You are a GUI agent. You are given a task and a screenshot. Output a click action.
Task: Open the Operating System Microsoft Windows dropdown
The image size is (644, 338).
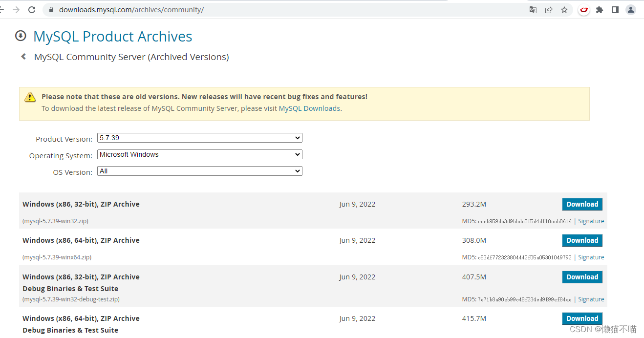(200, 154)
